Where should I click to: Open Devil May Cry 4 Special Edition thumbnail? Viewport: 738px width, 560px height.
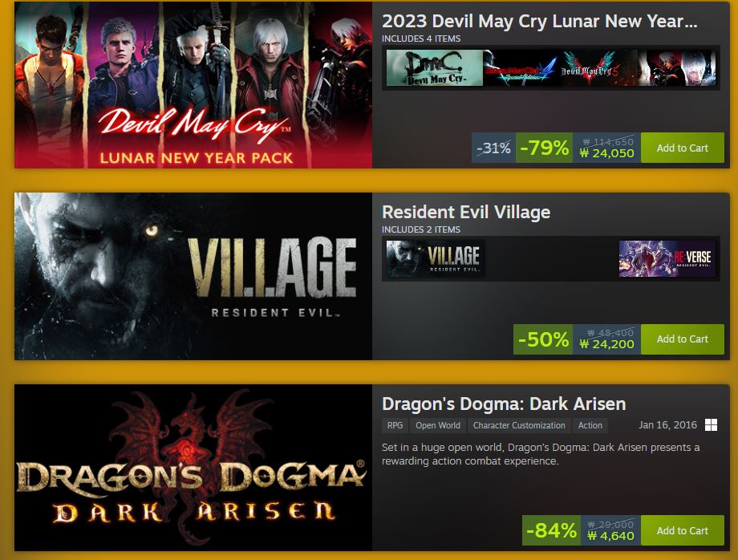coord(521,68)
